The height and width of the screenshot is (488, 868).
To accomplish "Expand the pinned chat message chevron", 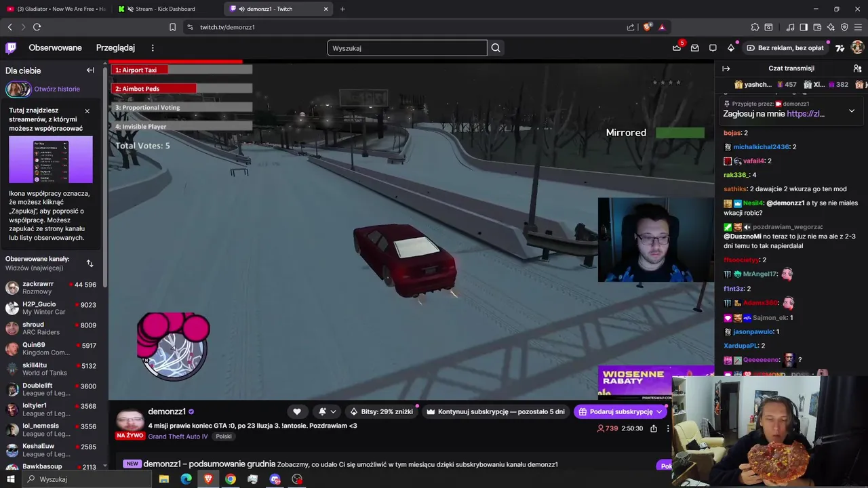I will [852, 110].
